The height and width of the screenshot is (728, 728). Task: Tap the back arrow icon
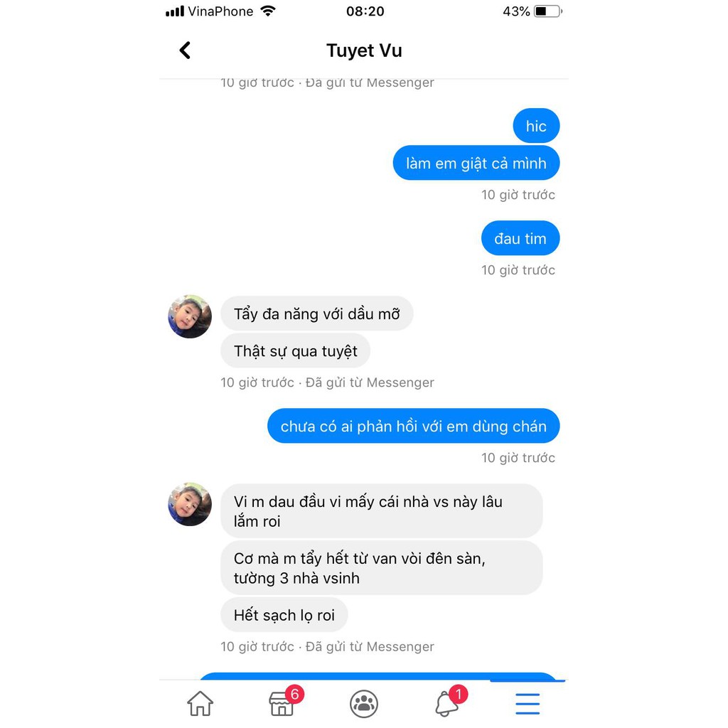pyautogui.click(x=185, y=50)
